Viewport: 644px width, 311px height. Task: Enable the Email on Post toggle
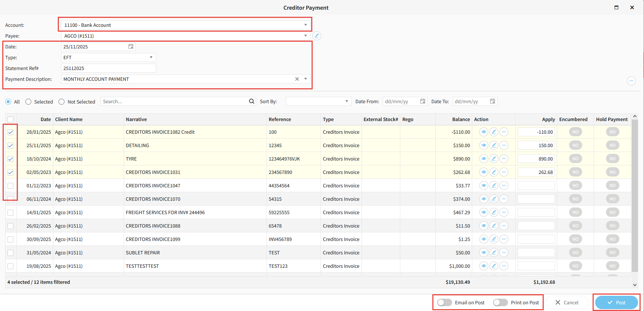coord(444,302)
